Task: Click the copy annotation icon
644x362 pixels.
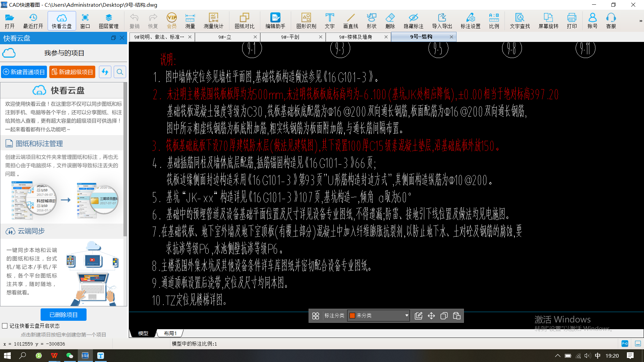Action: pyautogui.click(x=444, y=316)
